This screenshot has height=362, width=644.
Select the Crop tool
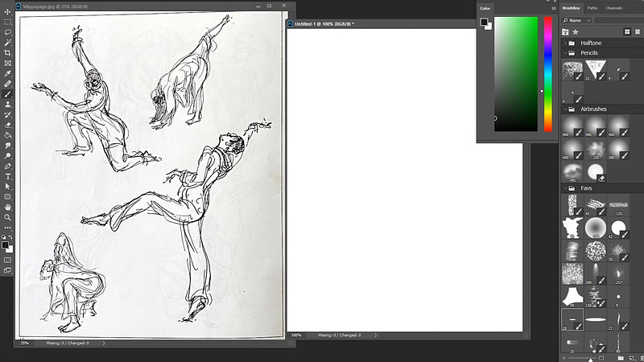(x=7, y=52)
